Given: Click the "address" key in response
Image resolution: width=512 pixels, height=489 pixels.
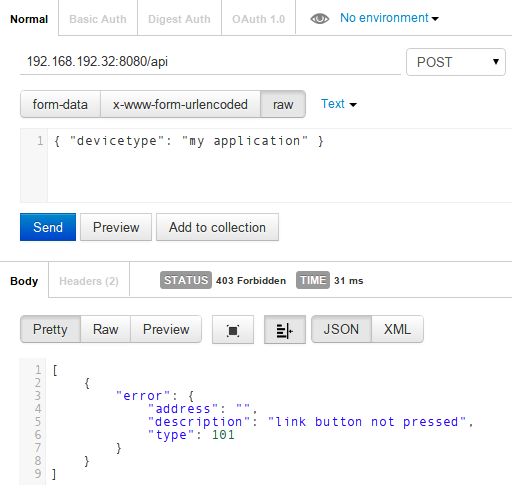Looking at the screenshot, I should 183,409.
